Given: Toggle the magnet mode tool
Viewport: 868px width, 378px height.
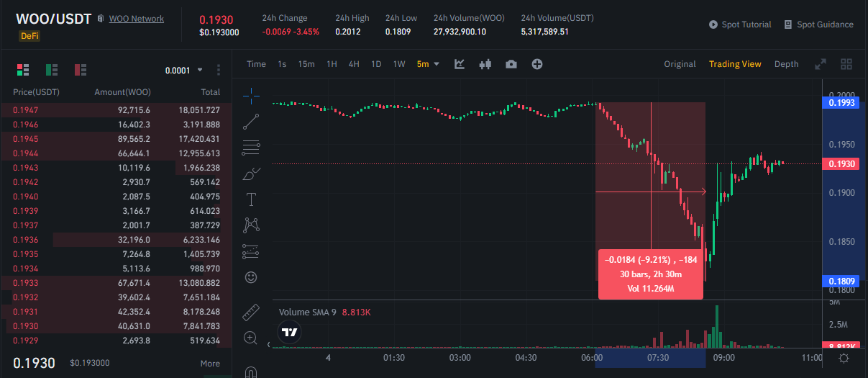Looking at the screenshot, I should coord(251,372).
